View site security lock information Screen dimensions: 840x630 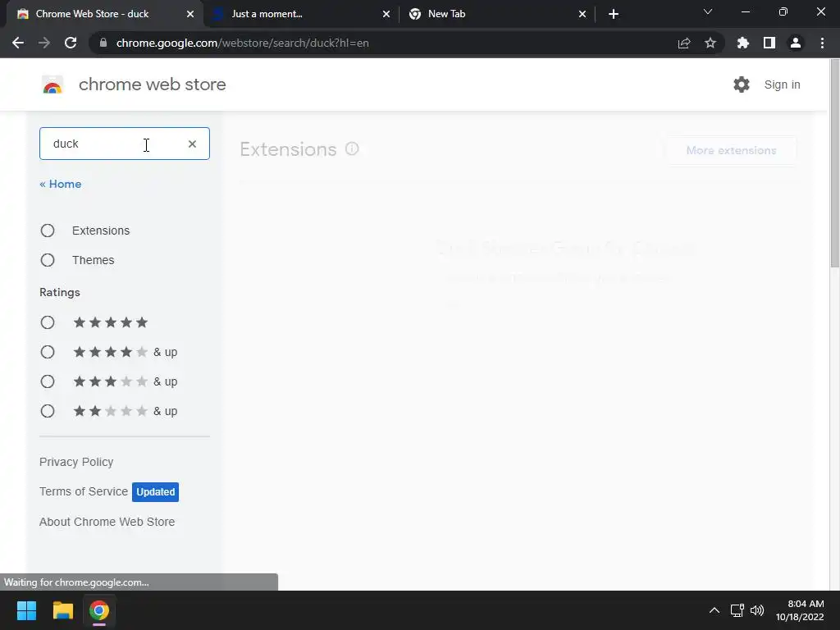point(103,43)
